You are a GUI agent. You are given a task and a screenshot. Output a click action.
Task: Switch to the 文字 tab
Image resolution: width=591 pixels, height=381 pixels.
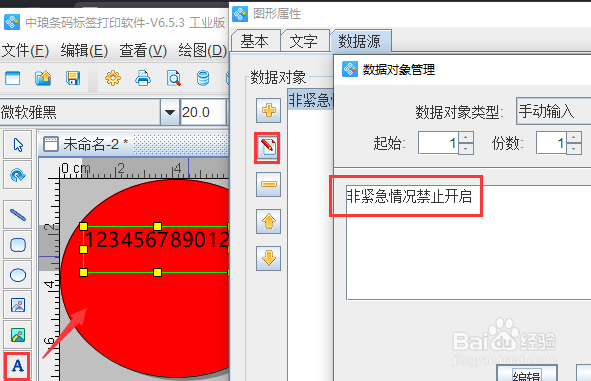(x=304, y=41)
